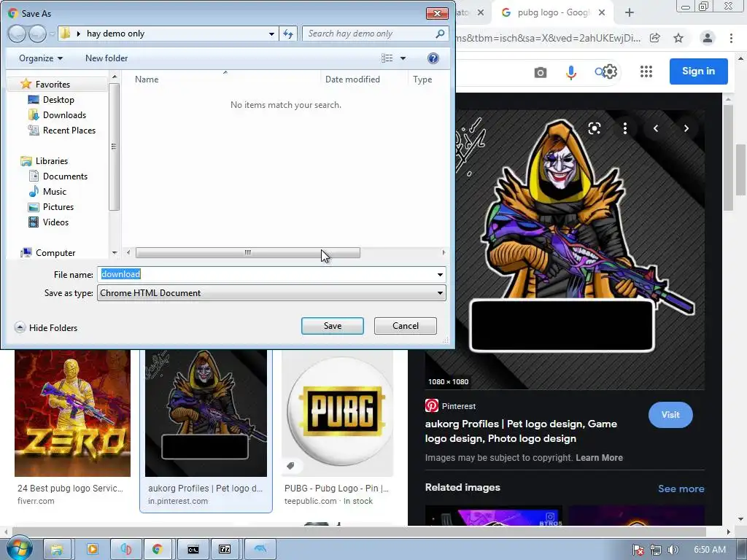Sort by the Name column header
The image size is (747, 560).
click(146, 79)
